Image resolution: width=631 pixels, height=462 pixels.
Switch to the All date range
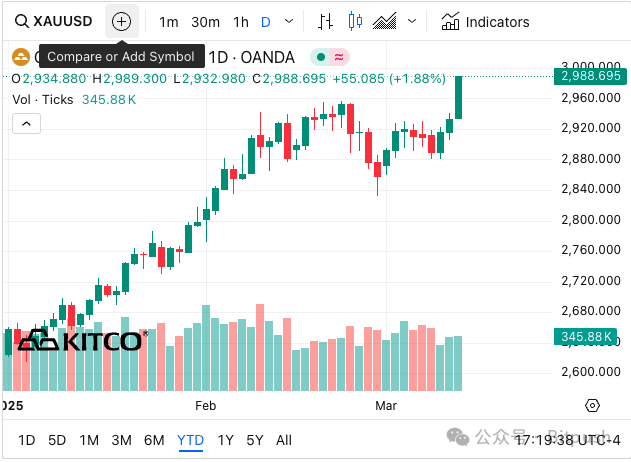pos(284,440)
